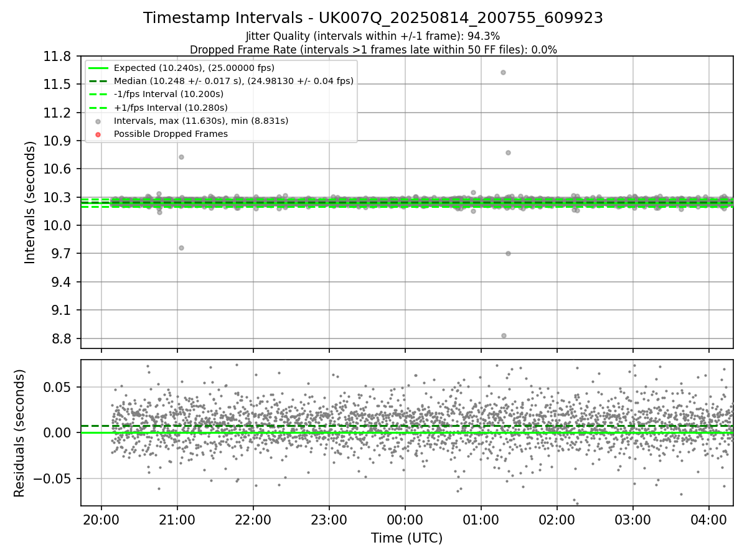Click the outlier point near 10.77s after 01:00
Screen dimensions: 747x560
tap(508, 152)
